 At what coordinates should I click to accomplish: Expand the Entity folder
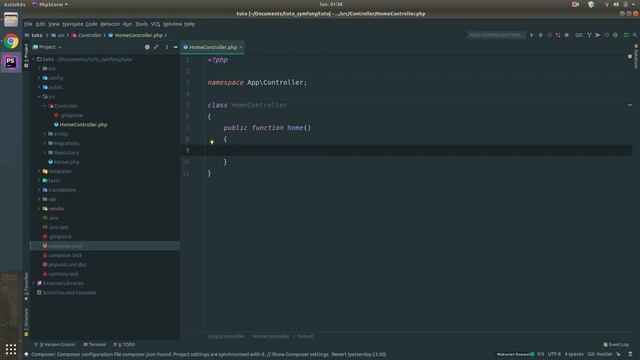(x=45, y=134)
